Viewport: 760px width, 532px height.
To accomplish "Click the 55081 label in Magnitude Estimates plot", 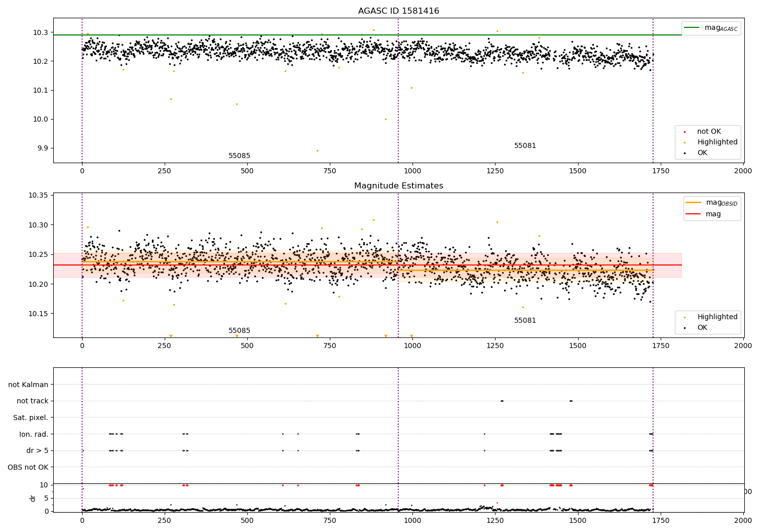I will click(x=525, y=321).
